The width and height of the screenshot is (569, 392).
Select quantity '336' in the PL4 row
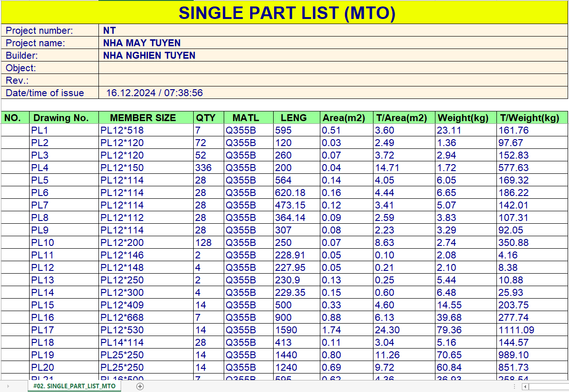(x=208, y=168)
